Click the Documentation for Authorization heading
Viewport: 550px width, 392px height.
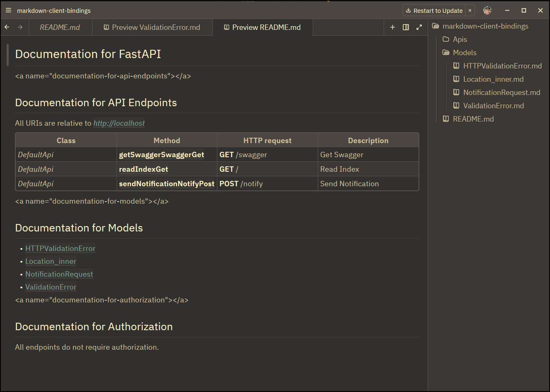[94, 327]
